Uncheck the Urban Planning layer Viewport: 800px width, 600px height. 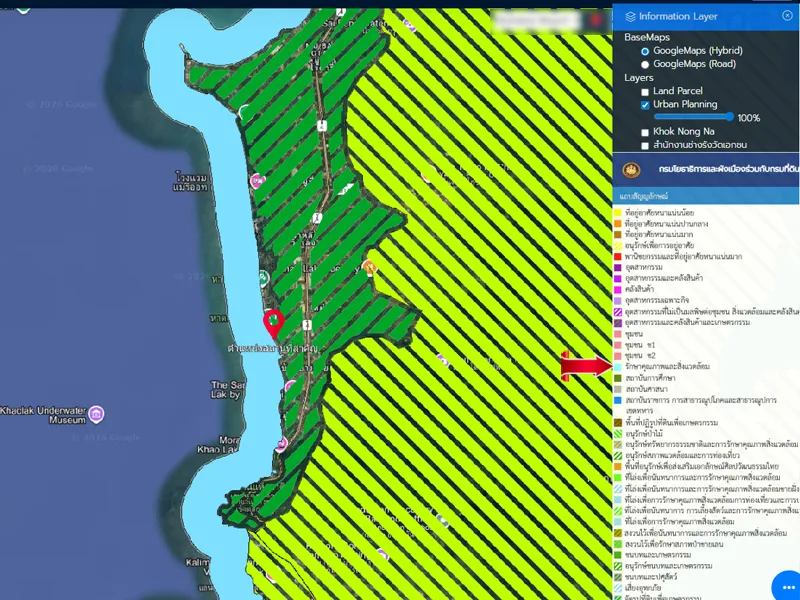pyautogui.click(x=645, y=104)
